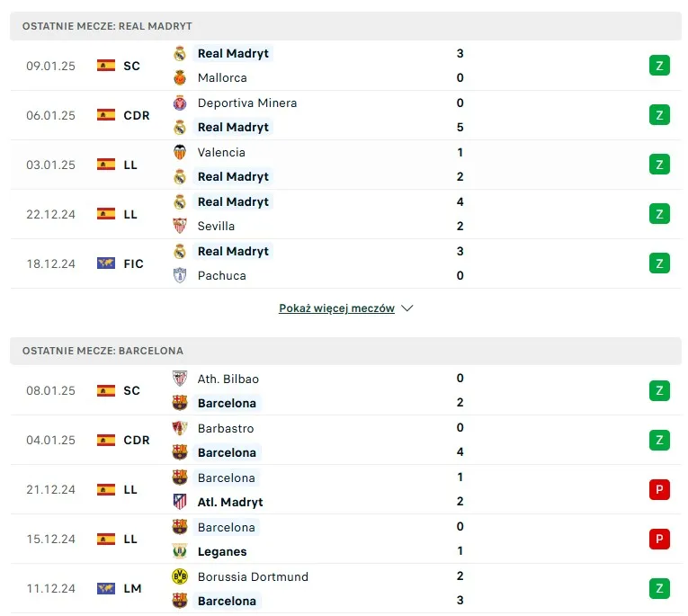Viewport: 688px width, 616px height.
Task: Click the Ath. Bilbao club crest
Action: click(x=180, y=379)
